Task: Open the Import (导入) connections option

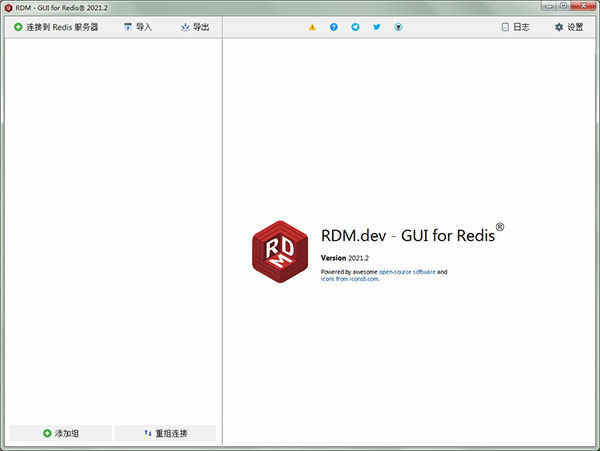Action: [138, 27]
